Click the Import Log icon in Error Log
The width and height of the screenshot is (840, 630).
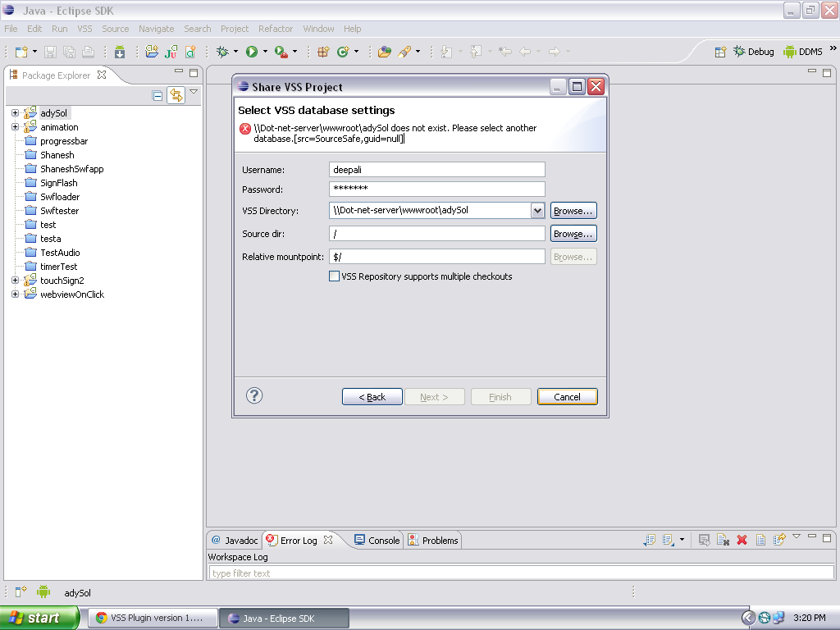click(668, 540)
